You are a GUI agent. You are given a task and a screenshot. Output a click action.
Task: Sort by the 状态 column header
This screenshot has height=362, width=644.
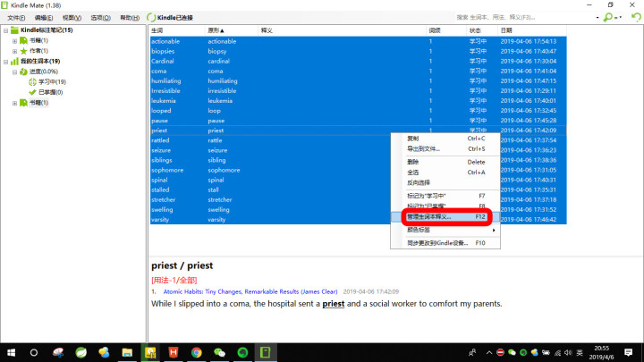click(x=482, y=30)
